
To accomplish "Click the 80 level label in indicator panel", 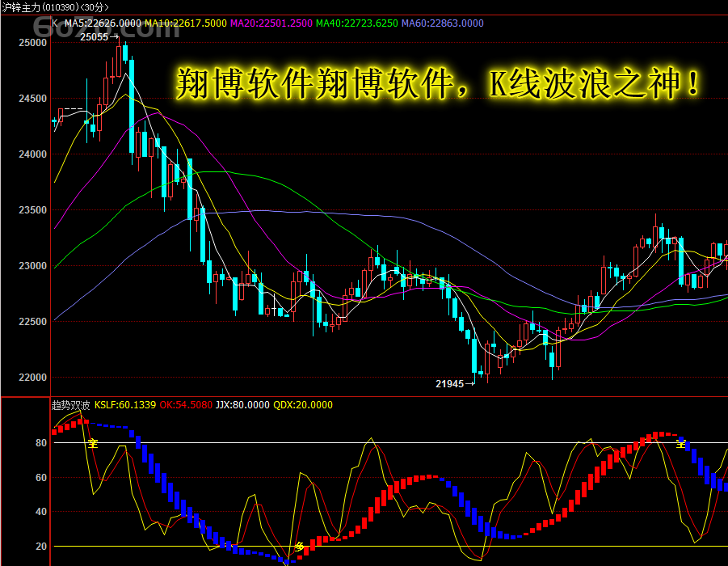I will [x=41, y=443].
